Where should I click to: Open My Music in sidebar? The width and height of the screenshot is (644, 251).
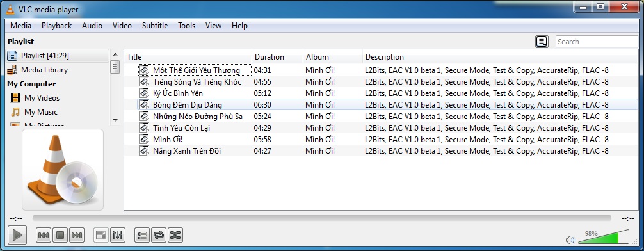pos(41,112)
